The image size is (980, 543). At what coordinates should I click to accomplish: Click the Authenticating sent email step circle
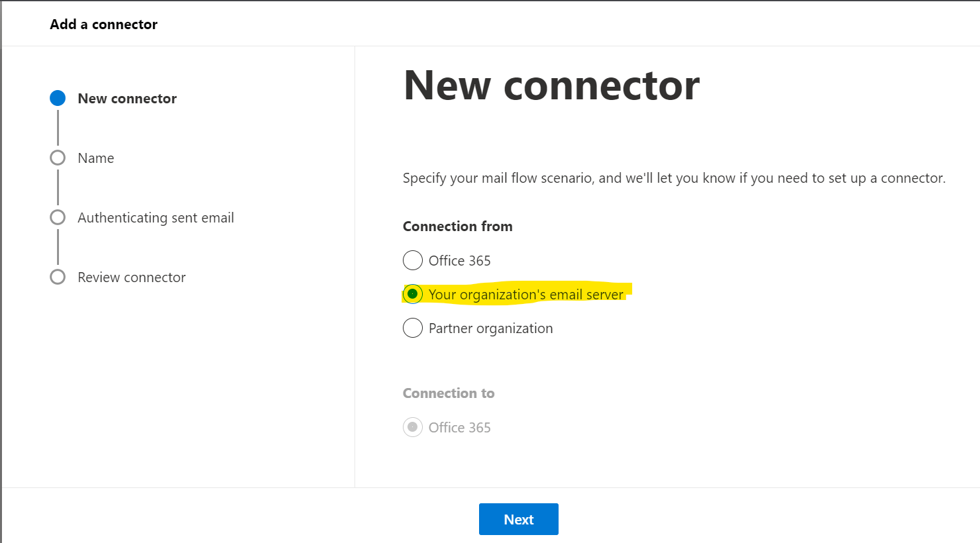click(58, 217)
